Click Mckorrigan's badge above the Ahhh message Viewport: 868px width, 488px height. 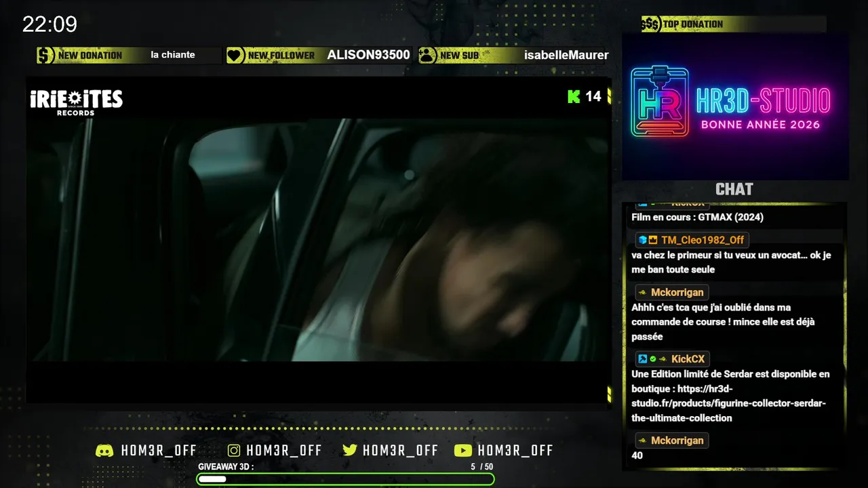coord(642,293)
